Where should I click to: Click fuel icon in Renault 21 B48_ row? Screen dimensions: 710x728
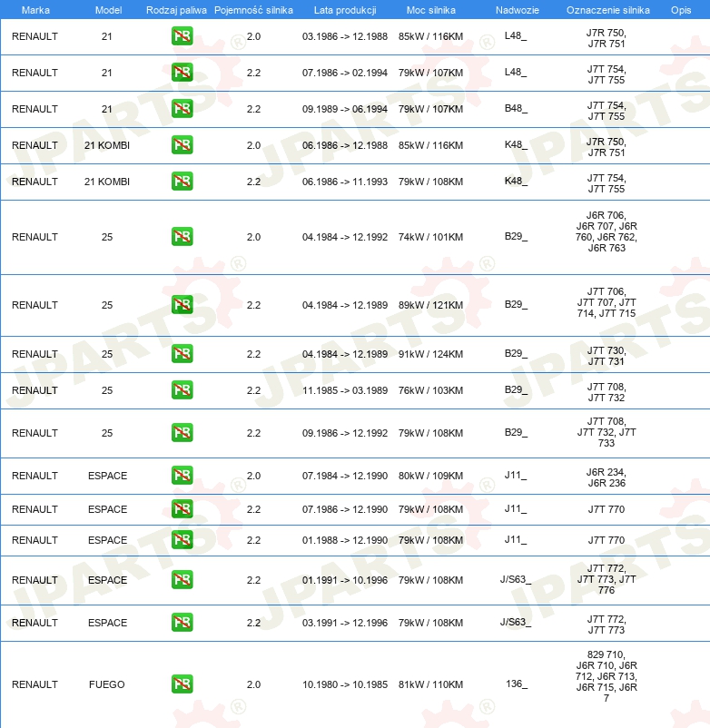point(182,108)
